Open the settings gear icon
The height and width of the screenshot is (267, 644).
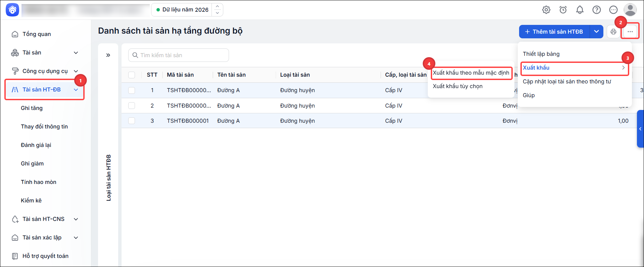click(546, 10)
